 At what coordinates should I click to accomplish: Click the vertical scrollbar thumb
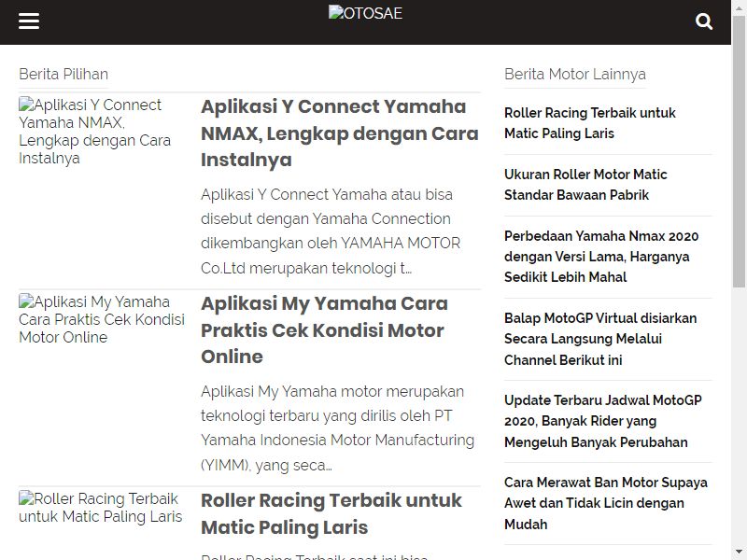pyautogui.click(x=739, y=150)
